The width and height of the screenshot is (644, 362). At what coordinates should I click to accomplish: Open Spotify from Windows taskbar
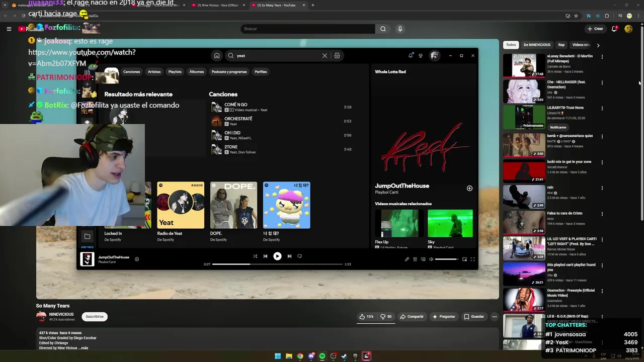322,356
